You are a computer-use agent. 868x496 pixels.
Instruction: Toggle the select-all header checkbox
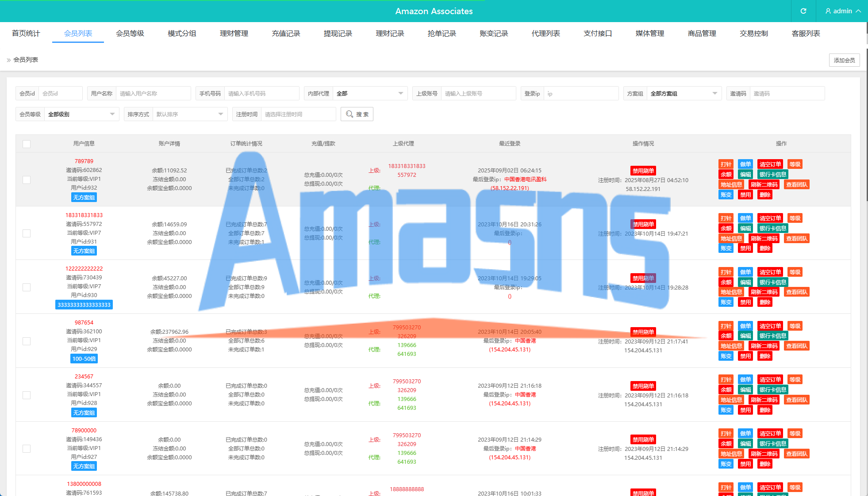point(27,144)
